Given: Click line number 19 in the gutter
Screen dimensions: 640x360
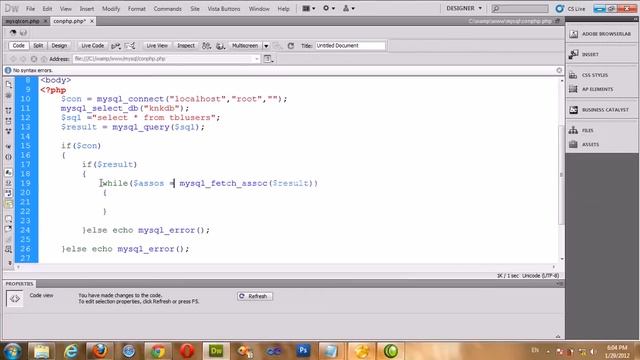Looking at the screenshot, I should 25,183.
